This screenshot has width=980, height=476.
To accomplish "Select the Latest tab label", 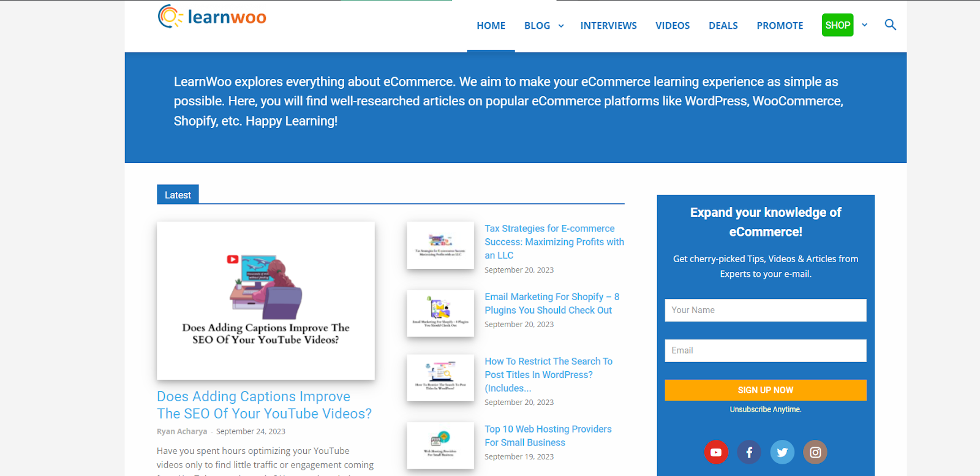I will click(178, 195).
